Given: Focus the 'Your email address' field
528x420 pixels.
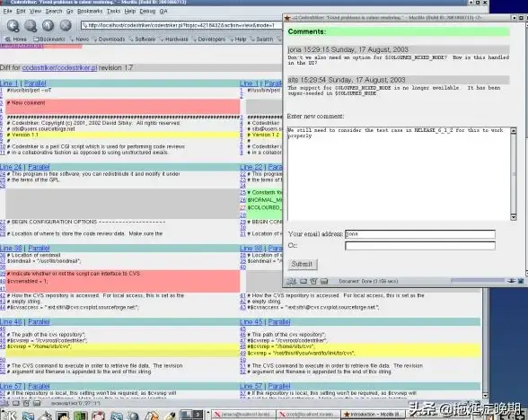Looking at the screenshot, I should [420, 234].
